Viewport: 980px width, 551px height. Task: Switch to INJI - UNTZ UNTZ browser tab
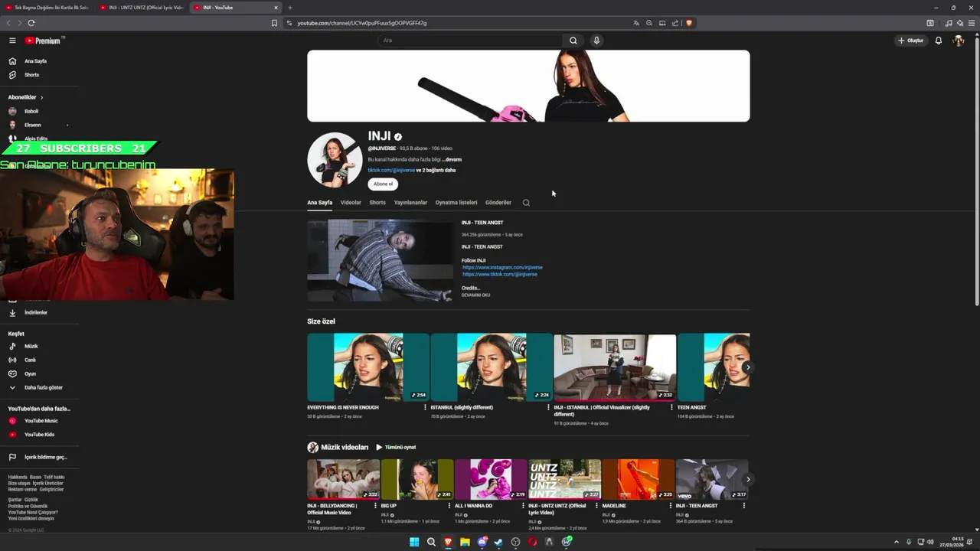[142, 8]
